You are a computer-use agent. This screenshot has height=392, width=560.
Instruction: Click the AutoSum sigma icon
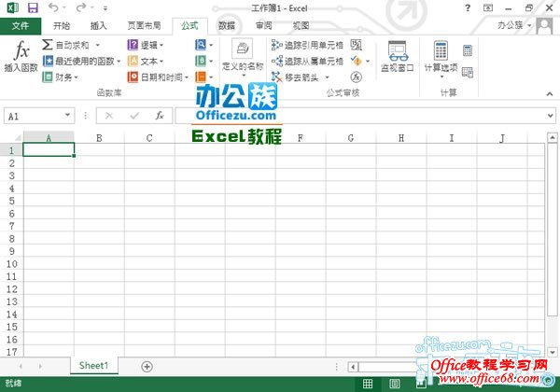coord(48,45)
